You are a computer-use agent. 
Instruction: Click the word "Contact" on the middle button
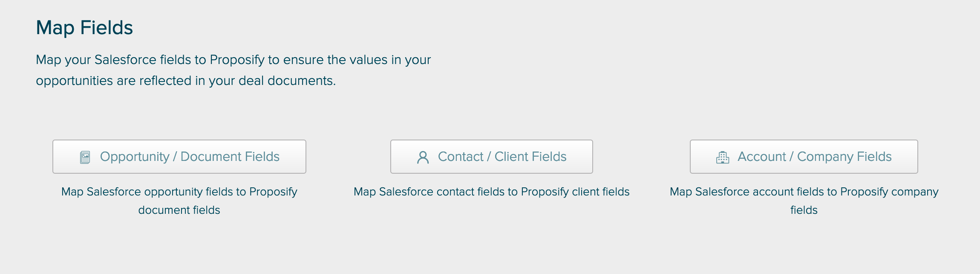(461, 157)
